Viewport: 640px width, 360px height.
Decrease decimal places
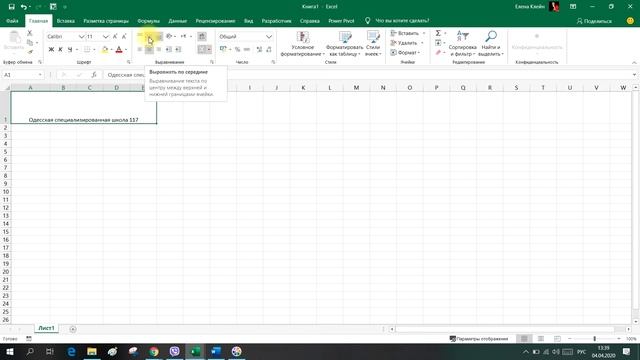[x=269, y=49]
